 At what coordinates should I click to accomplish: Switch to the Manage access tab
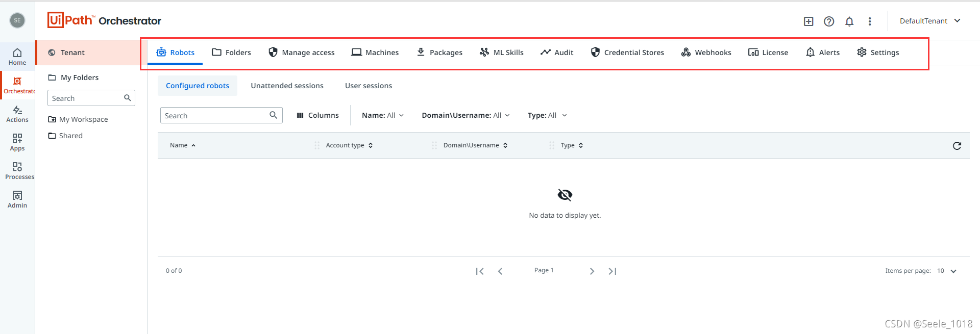click(302, 53)
